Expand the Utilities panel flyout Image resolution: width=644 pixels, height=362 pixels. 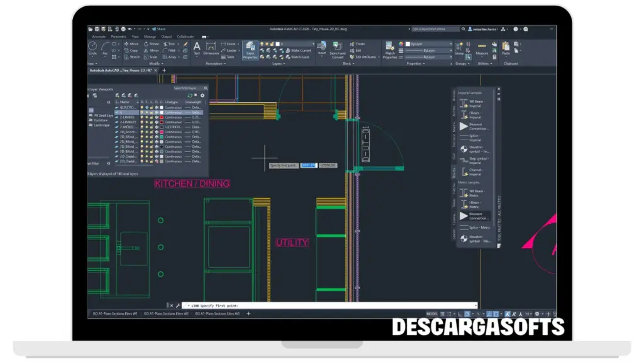[x=485, y=63]
